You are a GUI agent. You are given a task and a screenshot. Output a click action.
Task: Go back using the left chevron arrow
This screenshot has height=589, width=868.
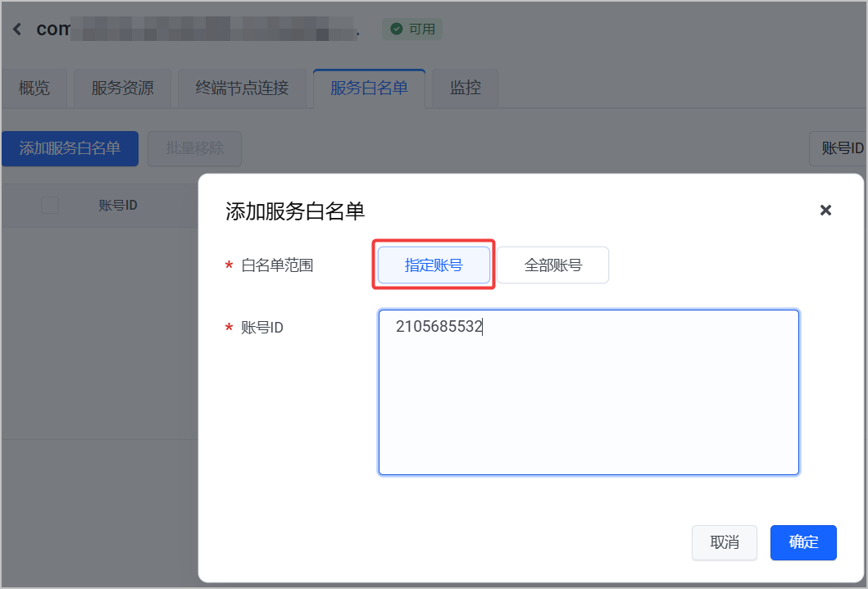point(17,29)
